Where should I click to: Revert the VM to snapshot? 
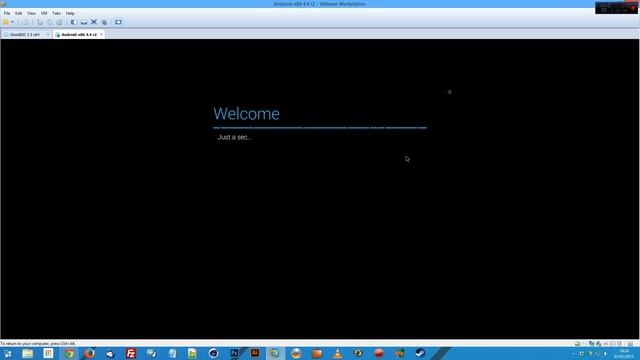(x=49, y=22)
